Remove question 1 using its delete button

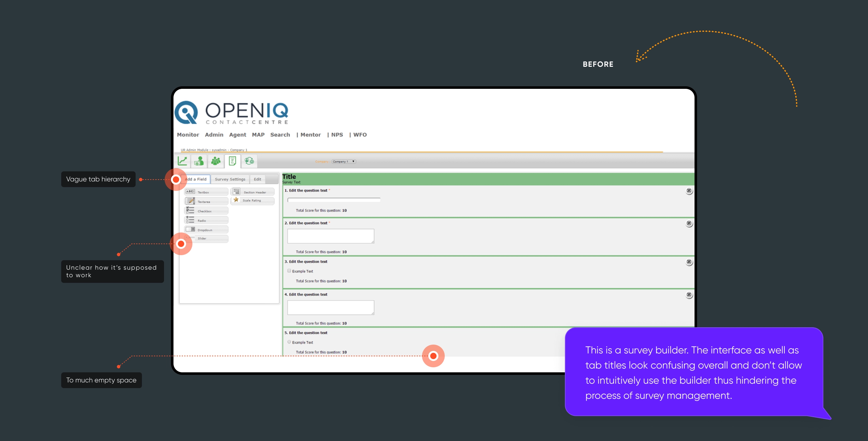(689, 191)
